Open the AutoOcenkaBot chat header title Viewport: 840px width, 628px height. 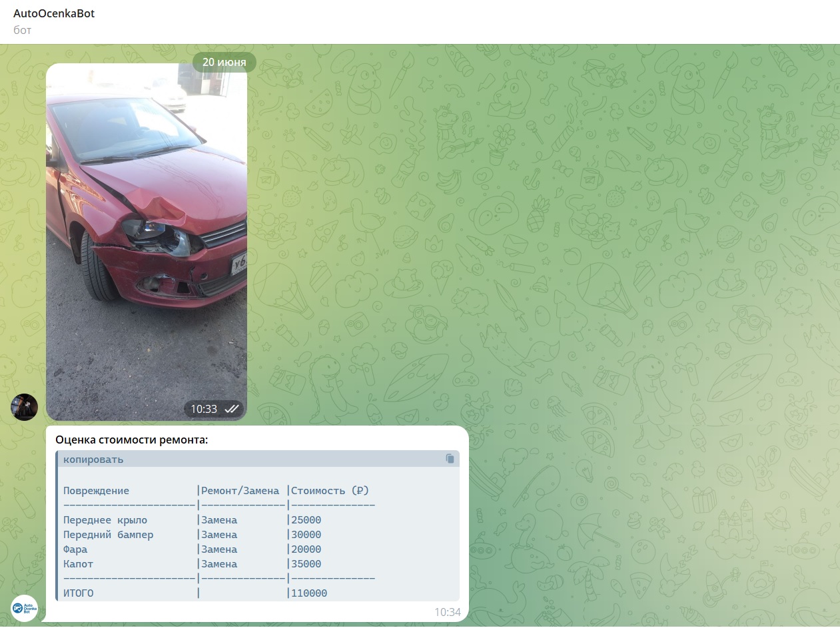54,13
